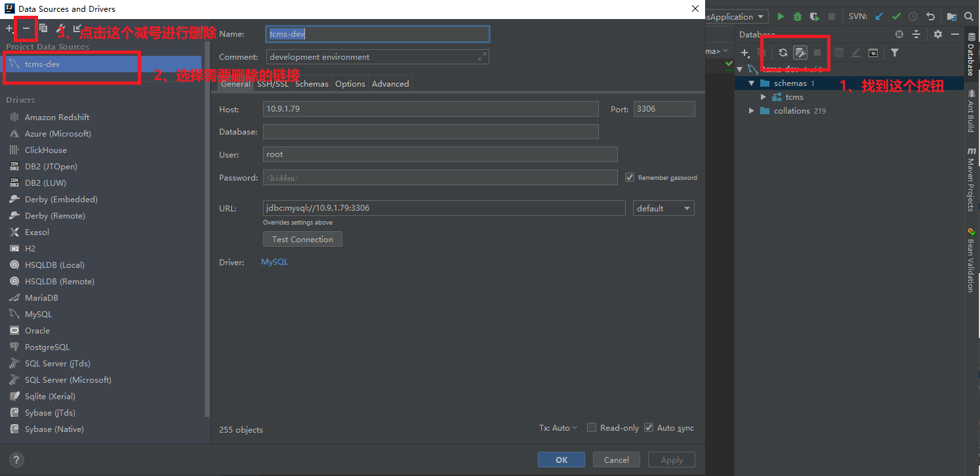Image resolution: width=980 pixels, height=476 pixels.
Task: Open the Options tab
Action: [x=350, y=83]
